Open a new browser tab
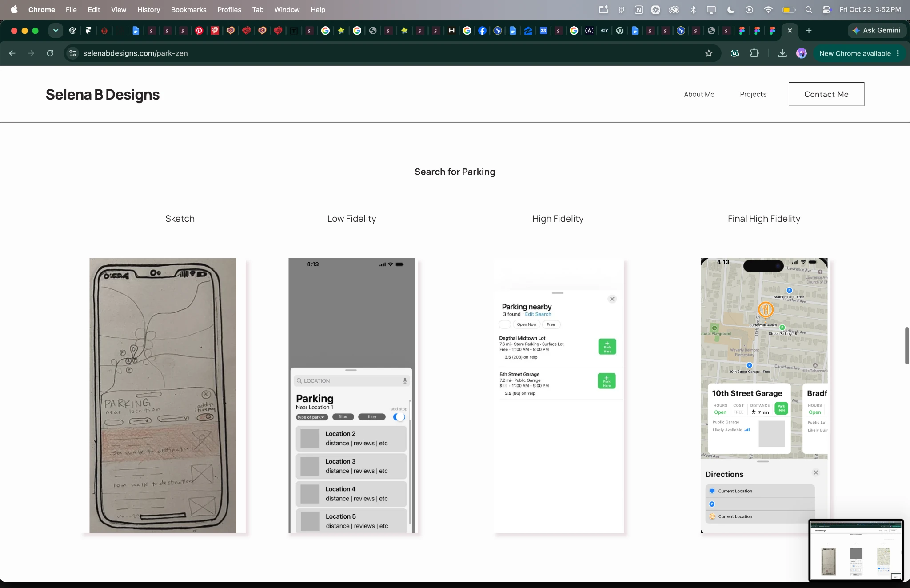Screen dimensions: 910x588 point(809,31)
